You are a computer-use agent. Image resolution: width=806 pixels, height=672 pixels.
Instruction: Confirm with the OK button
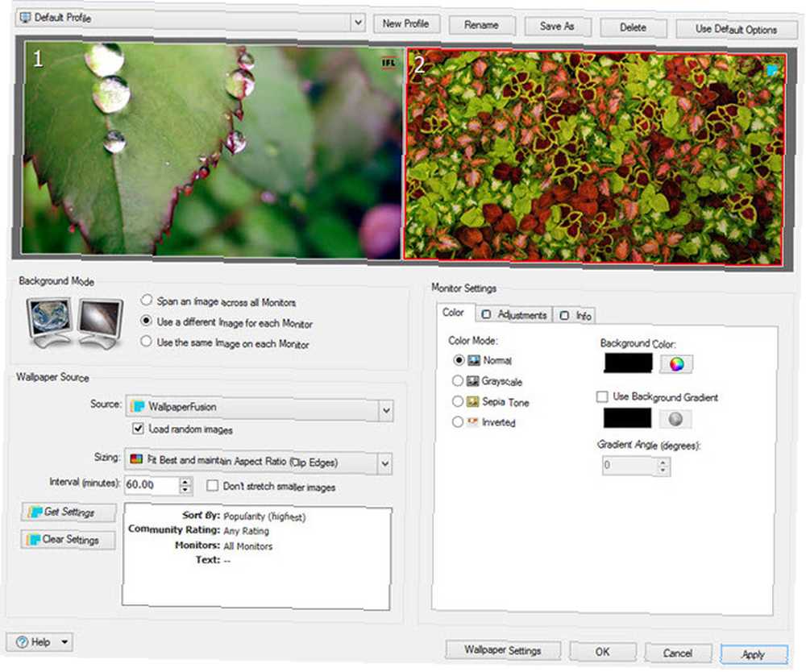click(x=602, y=652)
